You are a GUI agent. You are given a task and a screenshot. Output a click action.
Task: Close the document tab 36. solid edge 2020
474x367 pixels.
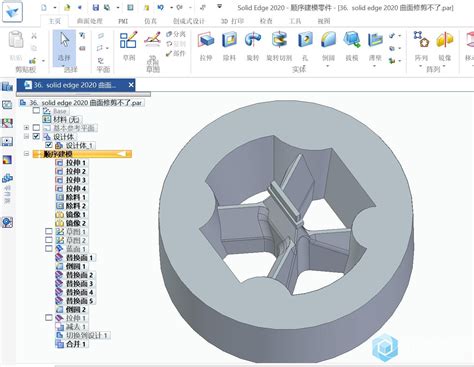pyautogui.click(x=131, y=85)
